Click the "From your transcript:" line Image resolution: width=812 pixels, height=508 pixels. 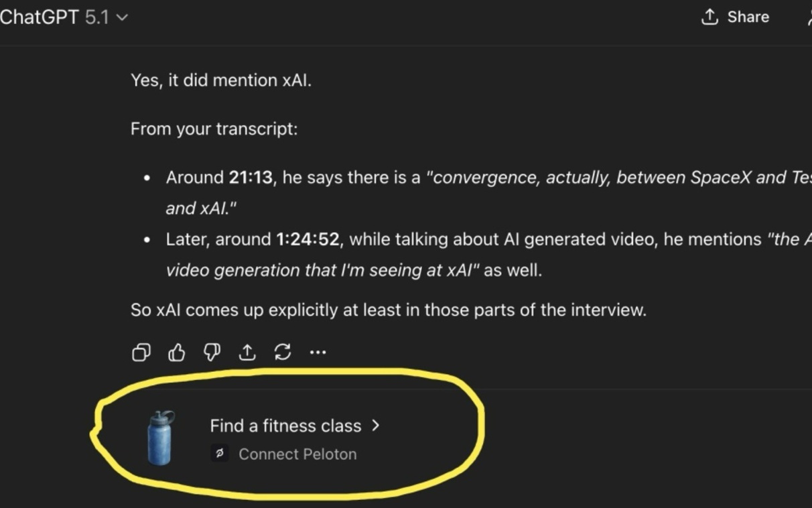click(x=214, y=129)
